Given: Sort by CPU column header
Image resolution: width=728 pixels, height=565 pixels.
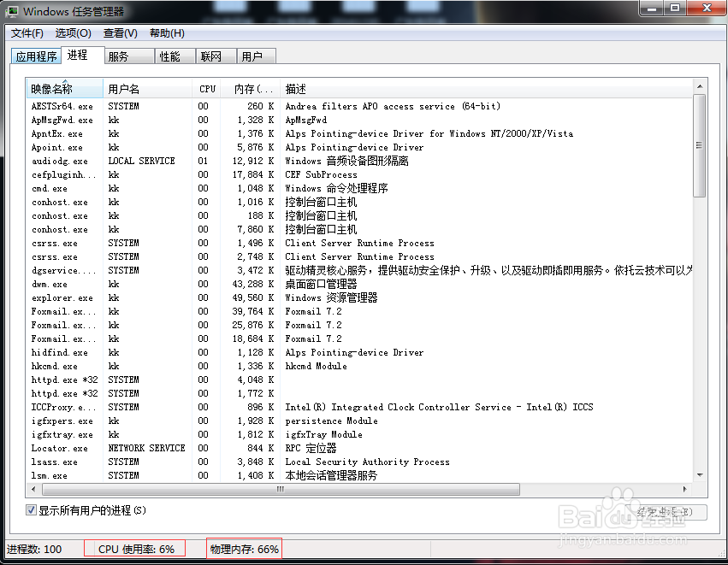Looking at the screenshot, I should [207, 89].
